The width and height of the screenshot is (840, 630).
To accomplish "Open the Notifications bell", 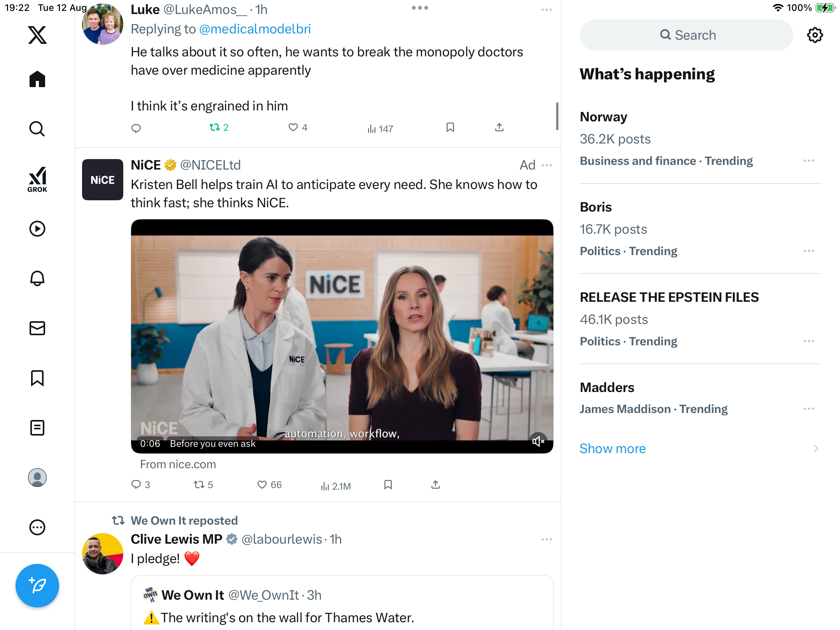I will [x=37, y=278].
